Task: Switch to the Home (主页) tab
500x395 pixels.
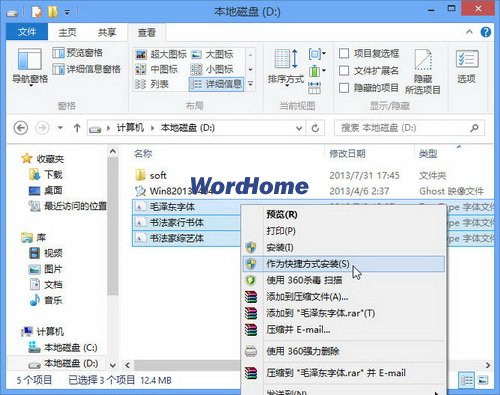Action: coord(67,32)
